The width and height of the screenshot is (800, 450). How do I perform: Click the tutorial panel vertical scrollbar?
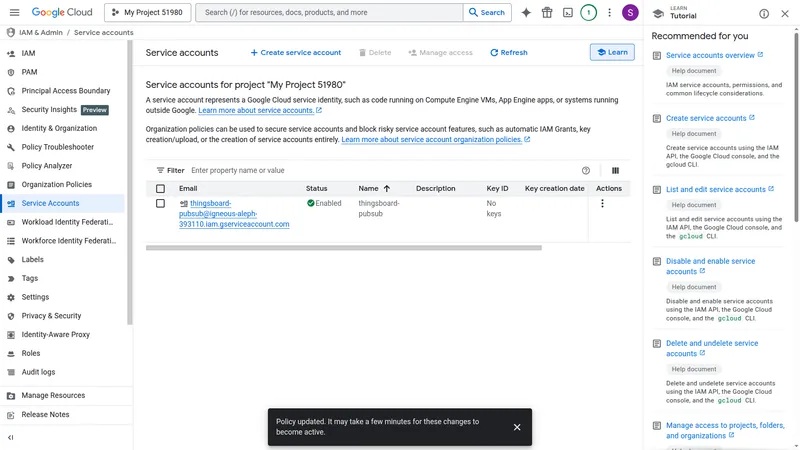point(796,127)
